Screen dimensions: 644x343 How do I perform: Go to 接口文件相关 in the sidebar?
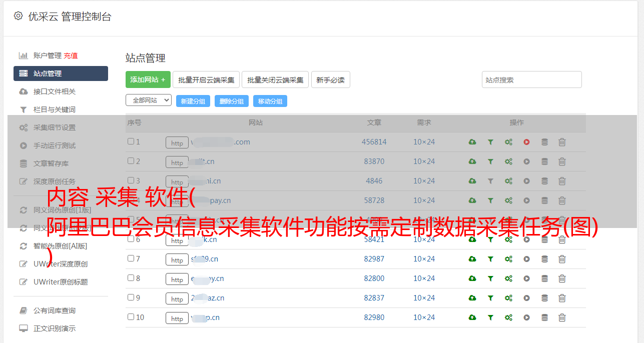point(55,91)
